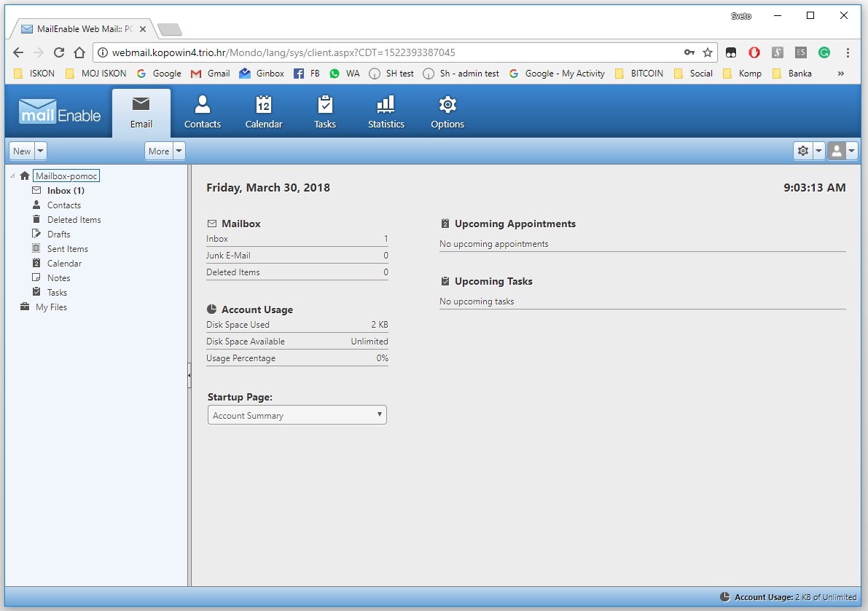Click Inbox row in Mailbox summary
The width and height of the screenshot is (868, 611).
297,239
